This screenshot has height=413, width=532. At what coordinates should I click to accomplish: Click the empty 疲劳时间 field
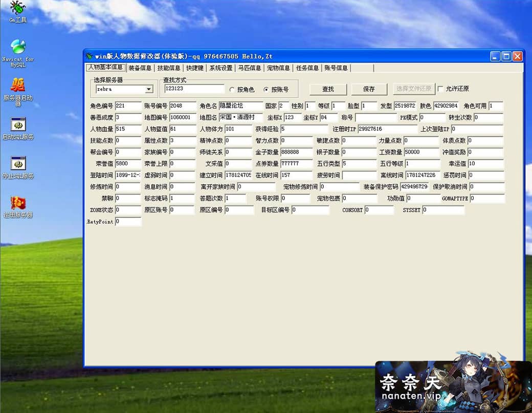pos(359,175)
